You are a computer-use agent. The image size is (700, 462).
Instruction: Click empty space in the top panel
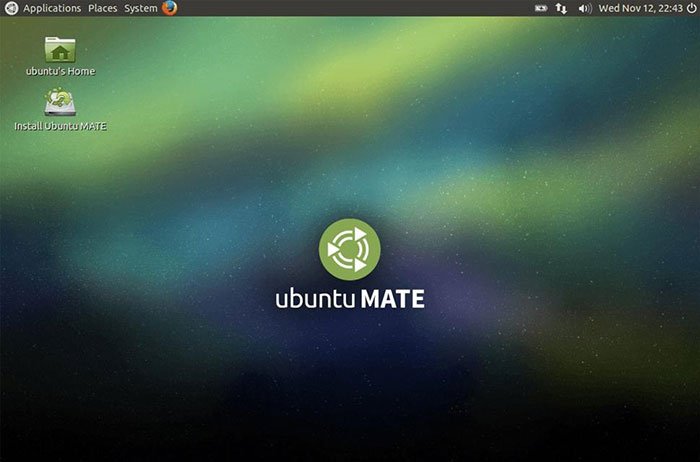(x=350, y=8)
